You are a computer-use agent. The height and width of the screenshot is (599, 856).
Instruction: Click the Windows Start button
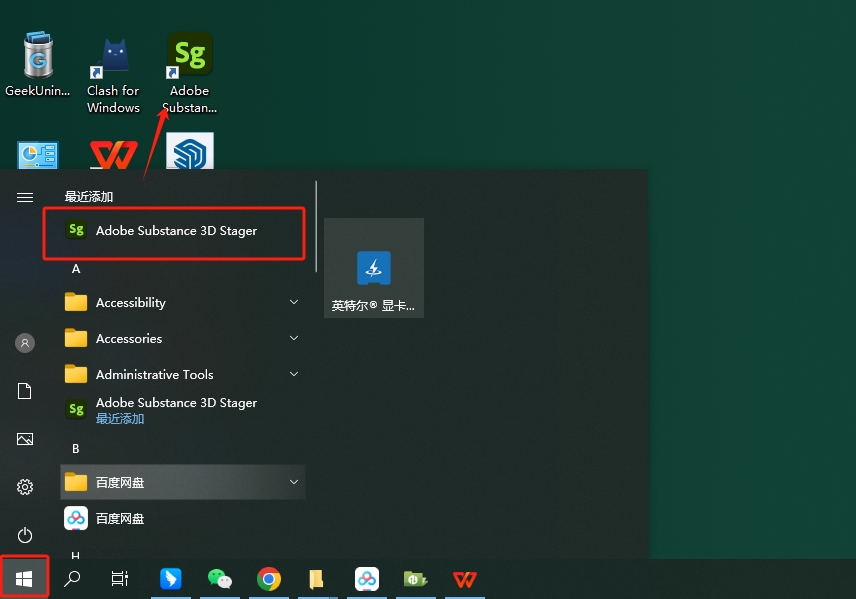(x=24, y=578)
